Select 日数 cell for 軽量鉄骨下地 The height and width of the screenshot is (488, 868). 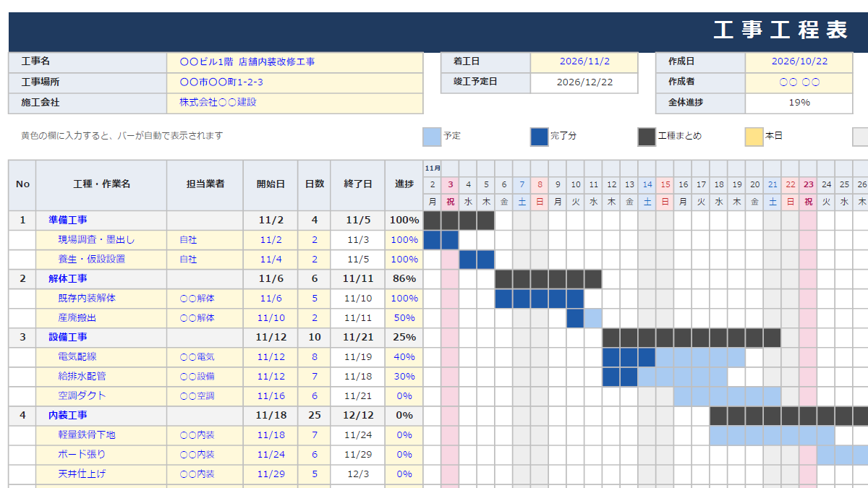315,435
